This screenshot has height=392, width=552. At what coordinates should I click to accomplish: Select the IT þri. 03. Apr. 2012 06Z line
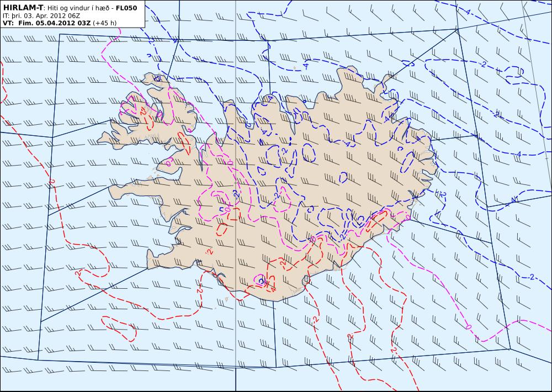coord(41,16)
